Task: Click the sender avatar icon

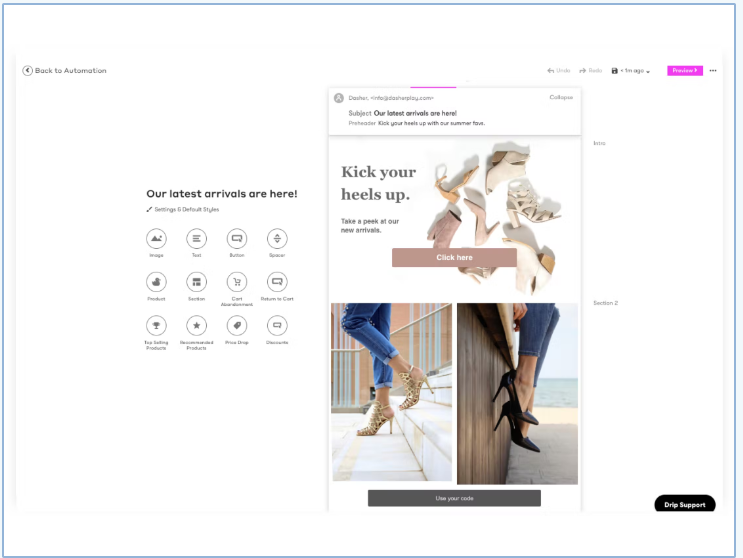Action: (x=339, y=98)
